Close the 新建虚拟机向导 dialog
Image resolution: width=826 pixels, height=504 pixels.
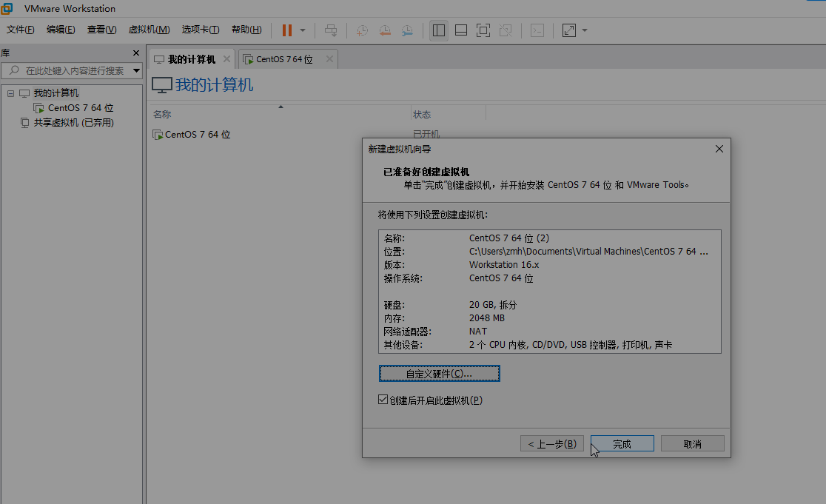[x=719, y=149]
